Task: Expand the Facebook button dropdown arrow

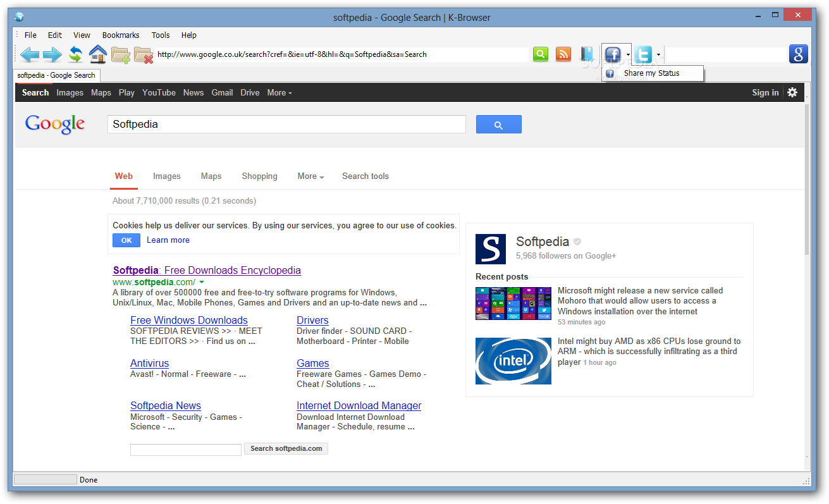Action: pyautogui.click(x=628, y=55)
